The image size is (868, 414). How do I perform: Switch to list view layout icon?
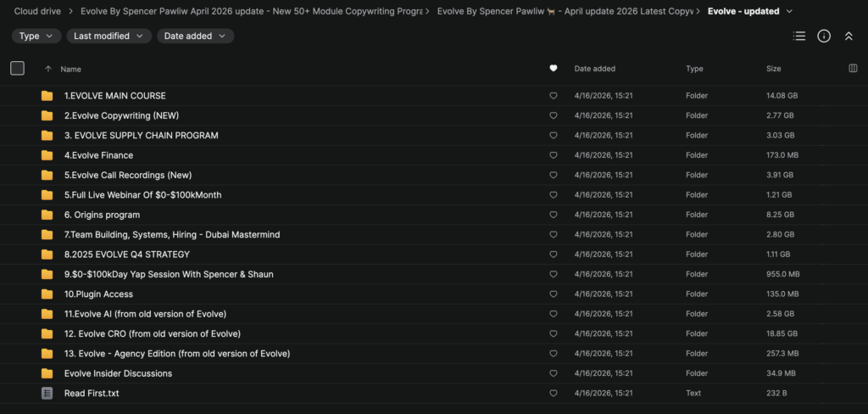798,36
